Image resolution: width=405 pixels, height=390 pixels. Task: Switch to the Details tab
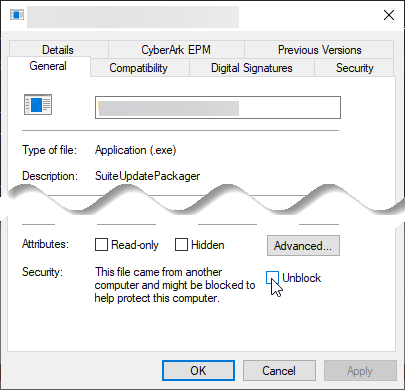tap(58, 50)
